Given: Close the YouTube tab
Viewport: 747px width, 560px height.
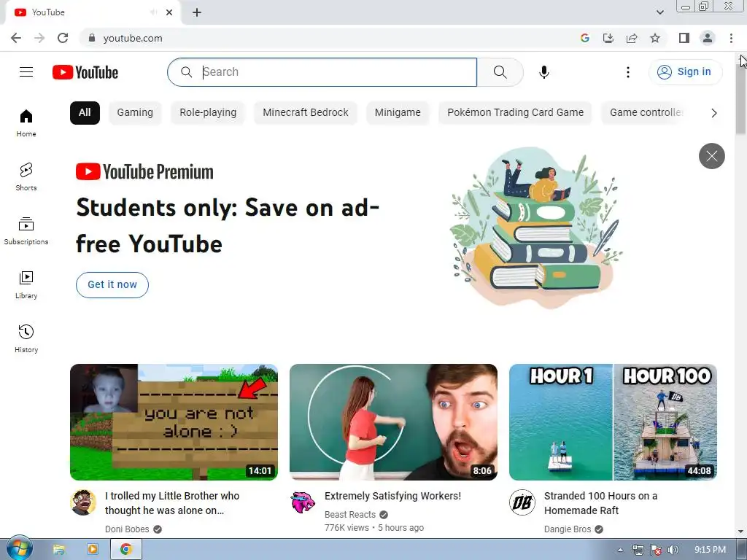Looking at the screenshot, I should (169, 12).
